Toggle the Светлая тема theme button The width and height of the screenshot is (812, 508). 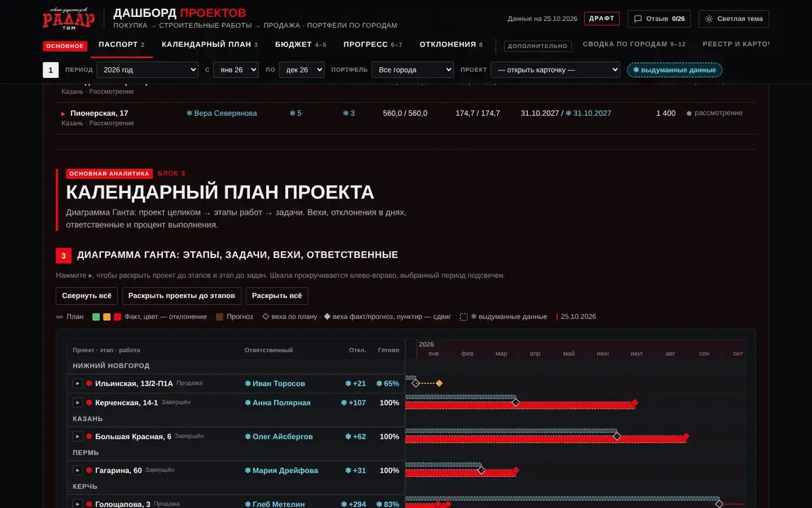coord(734,19)
